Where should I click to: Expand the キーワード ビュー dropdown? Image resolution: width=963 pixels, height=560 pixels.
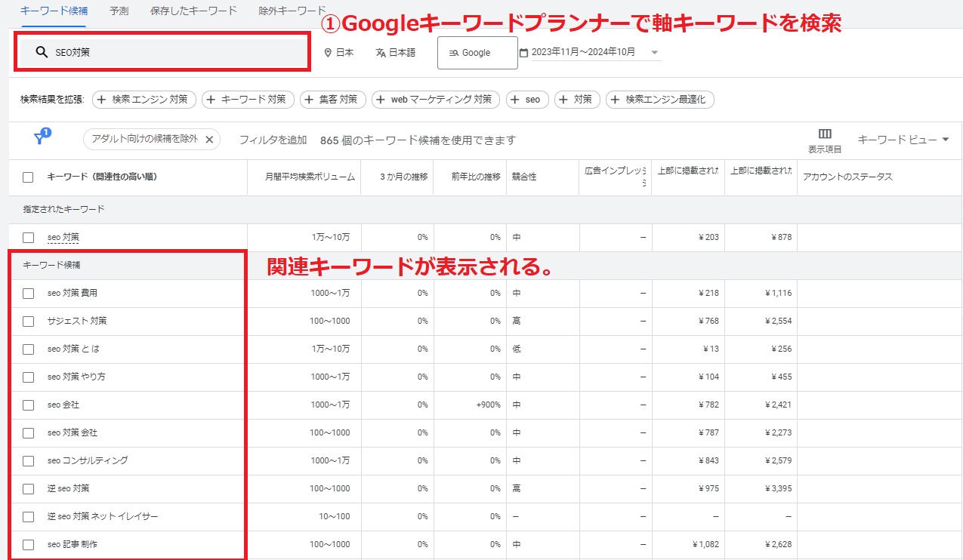[903, 140]
